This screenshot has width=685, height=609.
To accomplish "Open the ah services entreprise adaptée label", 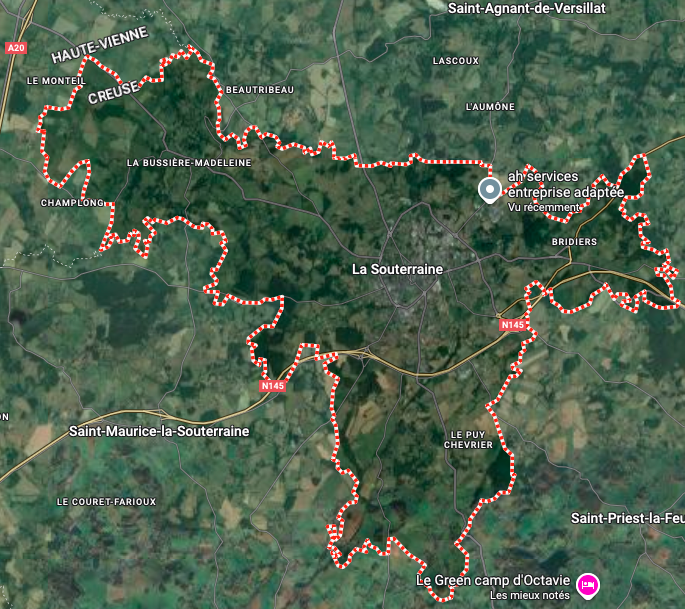I will pos(566,184).
